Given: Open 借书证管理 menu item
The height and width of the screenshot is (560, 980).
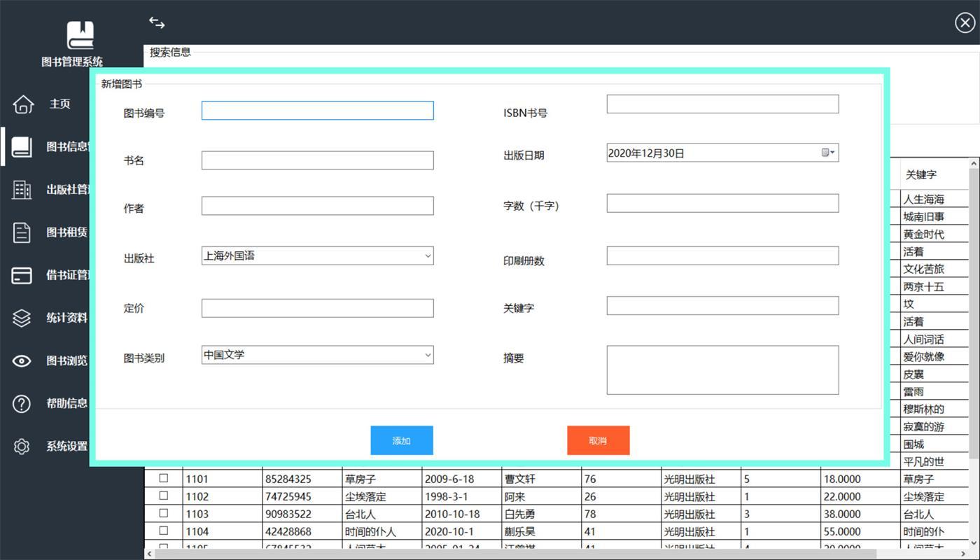Looking at the screenshot, I should 67,275.
